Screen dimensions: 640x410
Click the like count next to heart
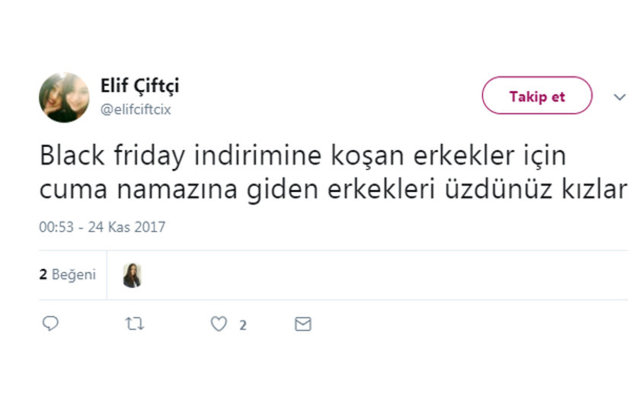pos(243,325)
